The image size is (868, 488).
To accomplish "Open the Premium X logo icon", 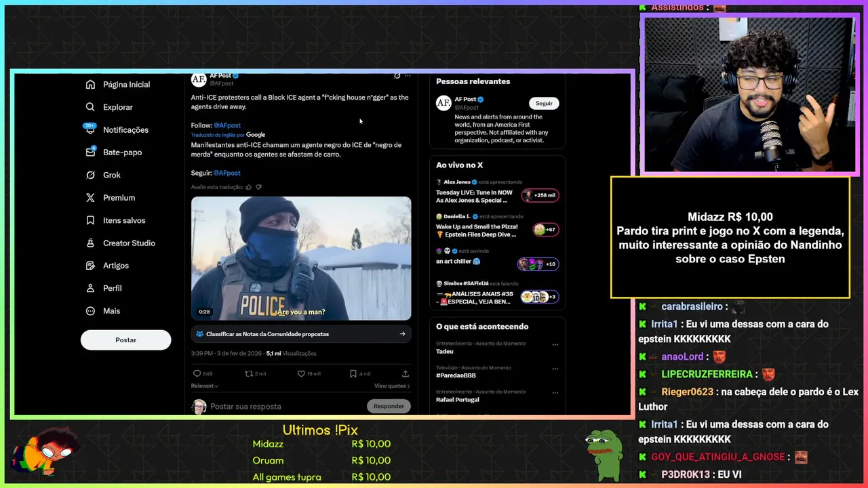I will (90, 198).
